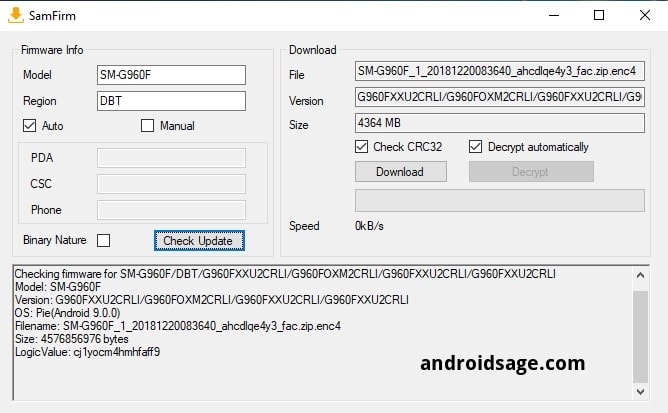Select the Region field with DBT
This screenshot has width=668, height=413.
(x=171, y=101)
